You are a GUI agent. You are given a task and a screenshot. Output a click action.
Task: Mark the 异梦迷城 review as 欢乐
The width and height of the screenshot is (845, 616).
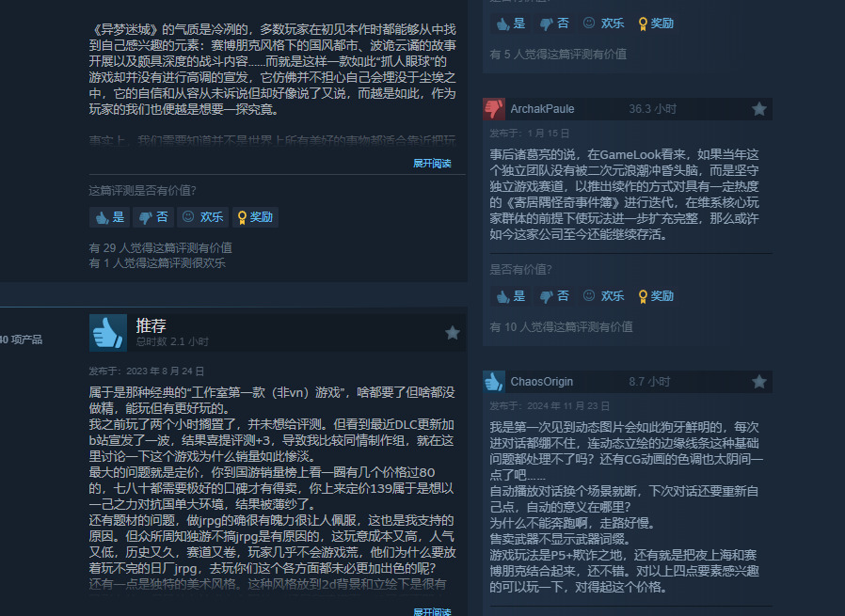(x=202, y=217)
